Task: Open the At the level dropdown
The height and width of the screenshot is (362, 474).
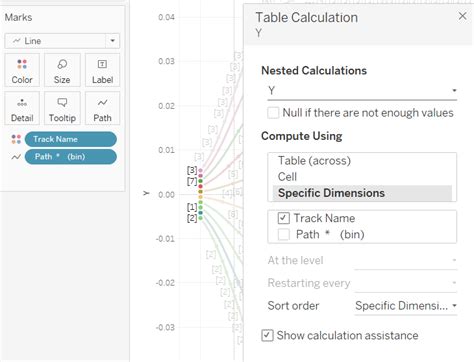Action: point(406,260)
